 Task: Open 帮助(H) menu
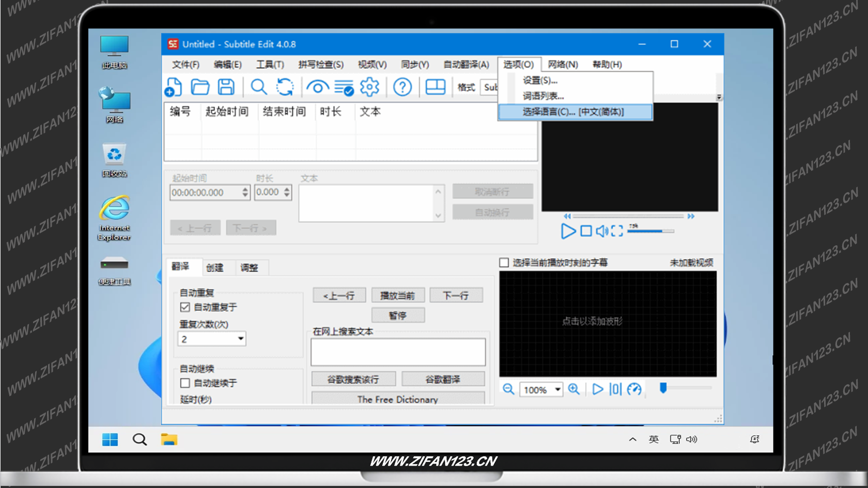point(607,65)
